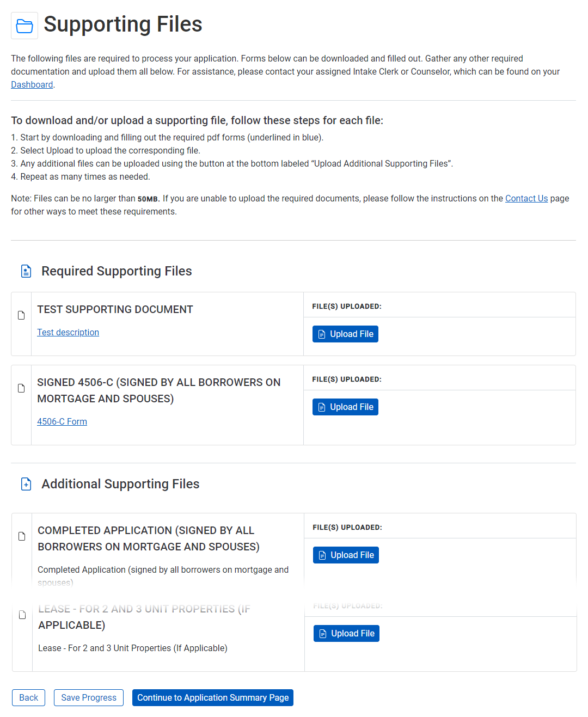Open the Dashboard link
This screenshot has height=717, width=588.
32,84
